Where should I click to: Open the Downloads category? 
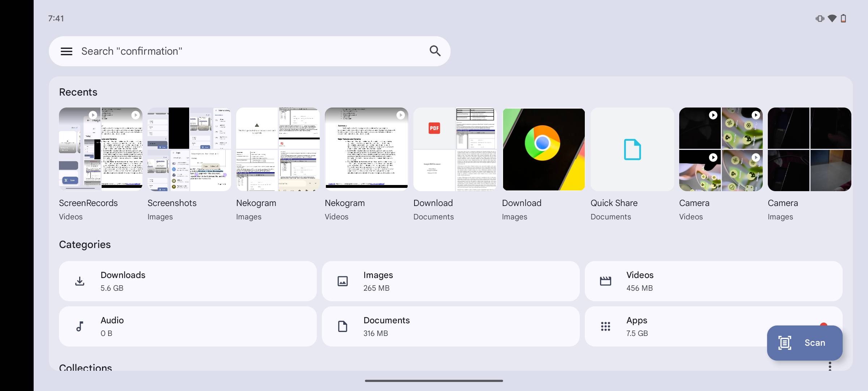pyautogui.click(x=188, y=281)
